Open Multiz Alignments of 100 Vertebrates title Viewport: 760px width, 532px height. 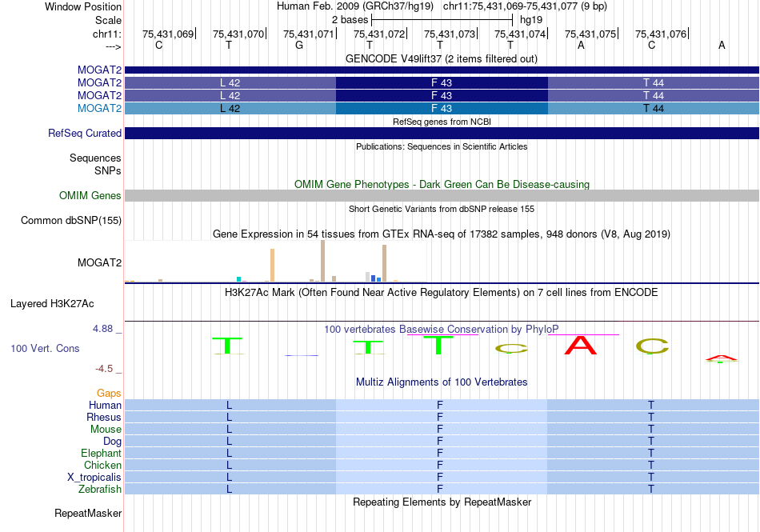pyautogui.click(x=442, y=382)
